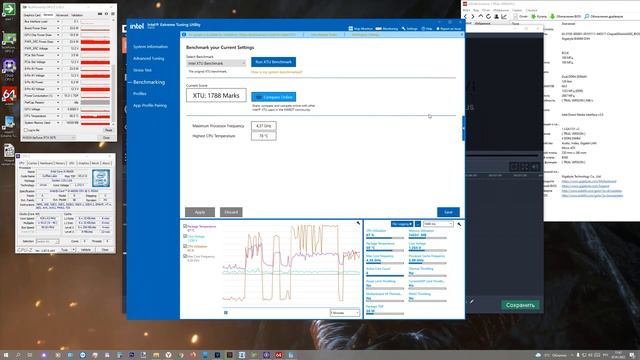Click forward arrow in right window toolbar
The width and height of the screenshot is (640, 360).
pyautogui.click(x=473, y=16)
